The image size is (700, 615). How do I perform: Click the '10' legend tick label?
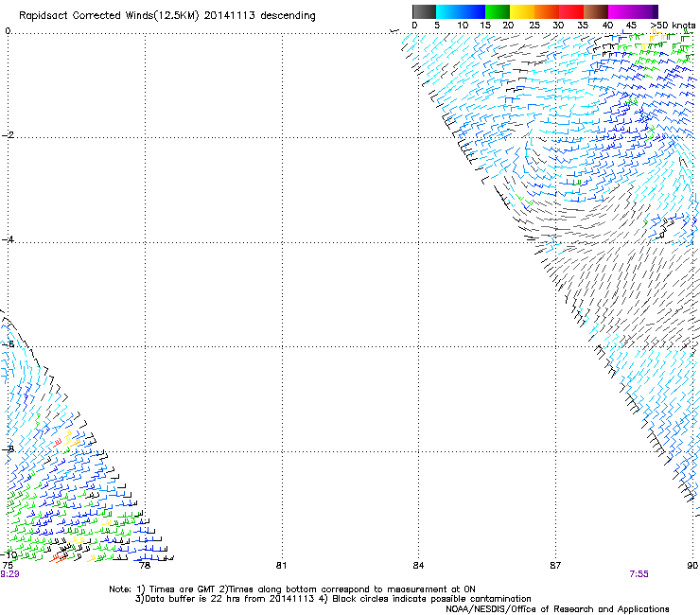(x=463, y=25)
